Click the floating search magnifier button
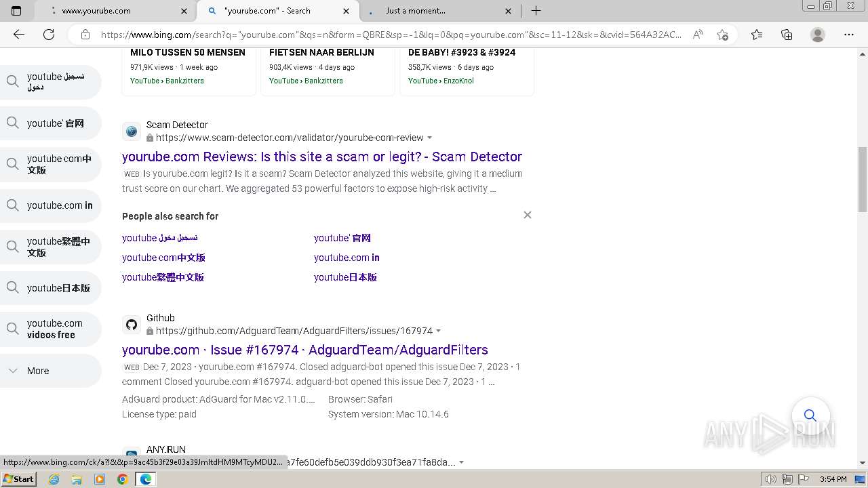 [x=810, y=415]
